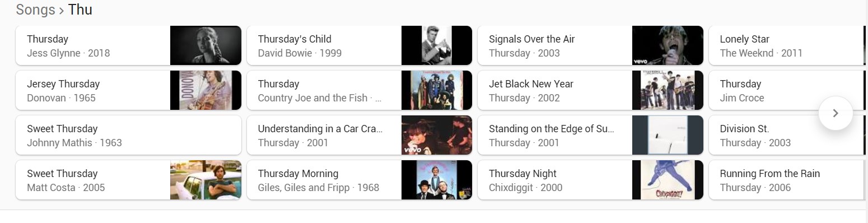Open Signals Over the Air song card
This screenshot has width=868, height=223.
590,46
